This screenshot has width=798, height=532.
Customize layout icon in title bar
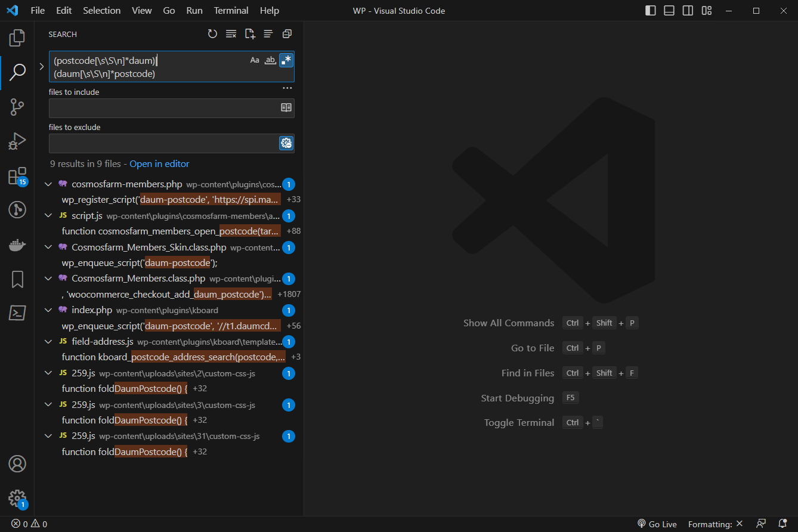(x=707, y=11)
